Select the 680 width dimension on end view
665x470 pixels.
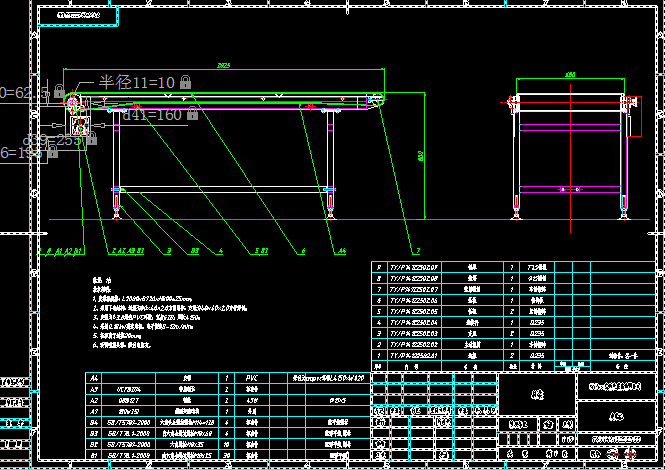point(571,75)
